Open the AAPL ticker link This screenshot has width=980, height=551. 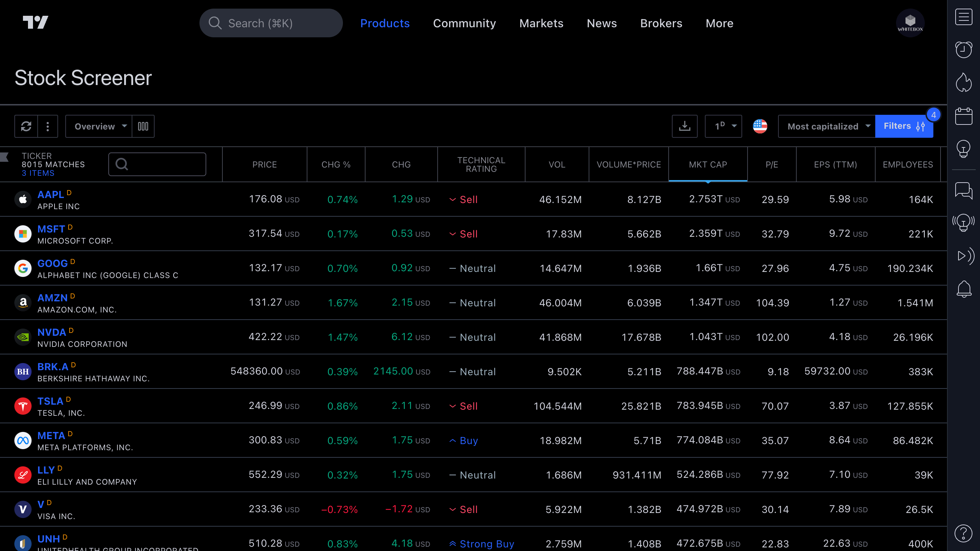51,194
